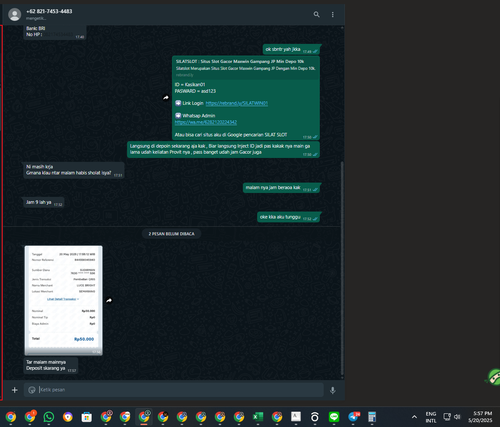Click the contact's profile avatar
The image size is (500, 427).
14,14
